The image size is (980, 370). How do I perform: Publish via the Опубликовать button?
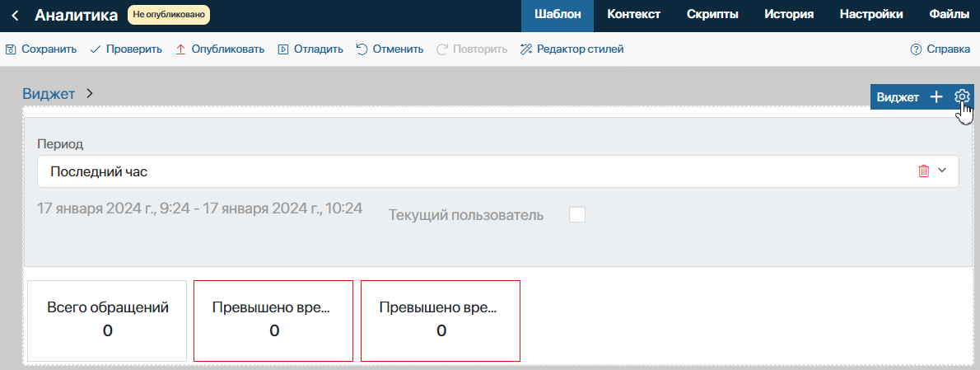tap(219, 49)
